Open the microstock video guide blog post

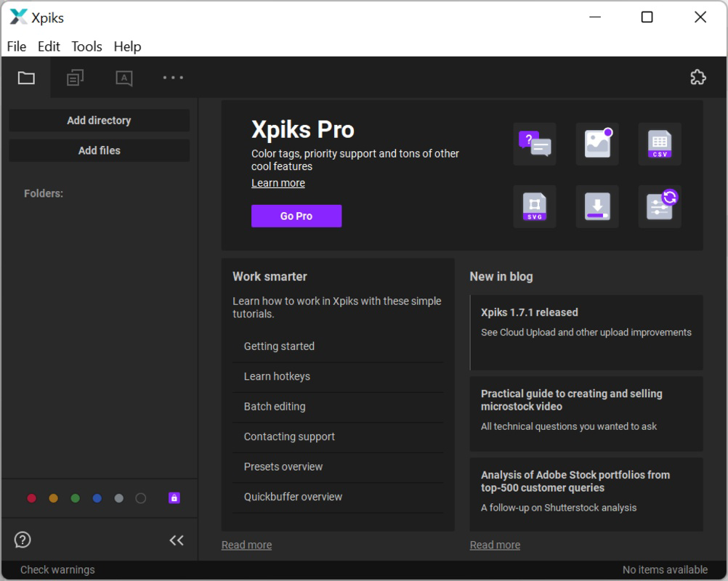click(586, 414)
